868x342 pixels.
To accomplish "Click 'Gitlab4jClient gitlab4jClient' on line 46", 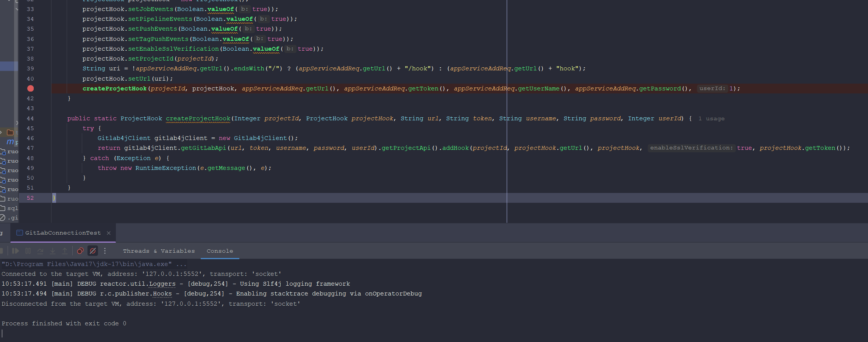I will [152, 138].
